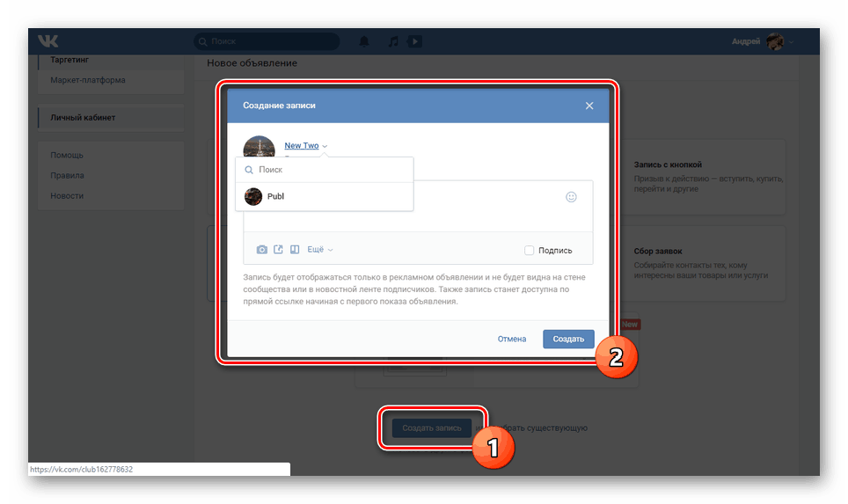
Task: Click the article book icon
Action: (295, 249)
